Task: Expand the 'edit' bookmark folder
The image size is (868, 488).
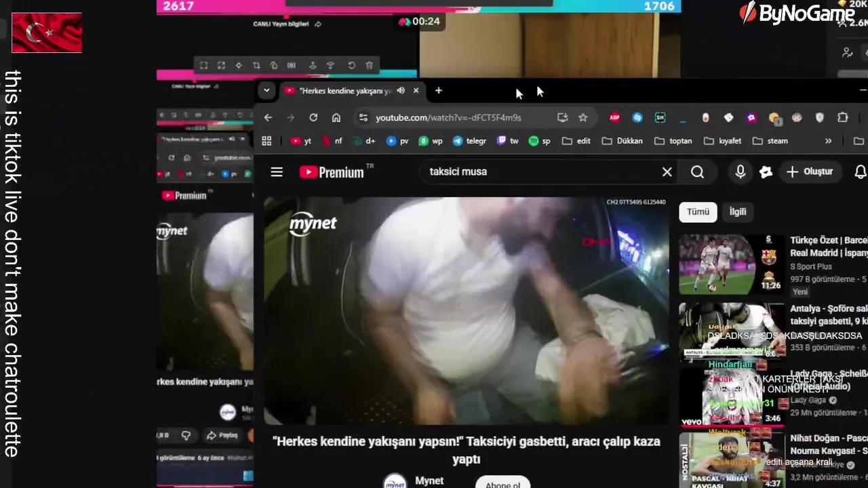Action: [x=576, y=141]
